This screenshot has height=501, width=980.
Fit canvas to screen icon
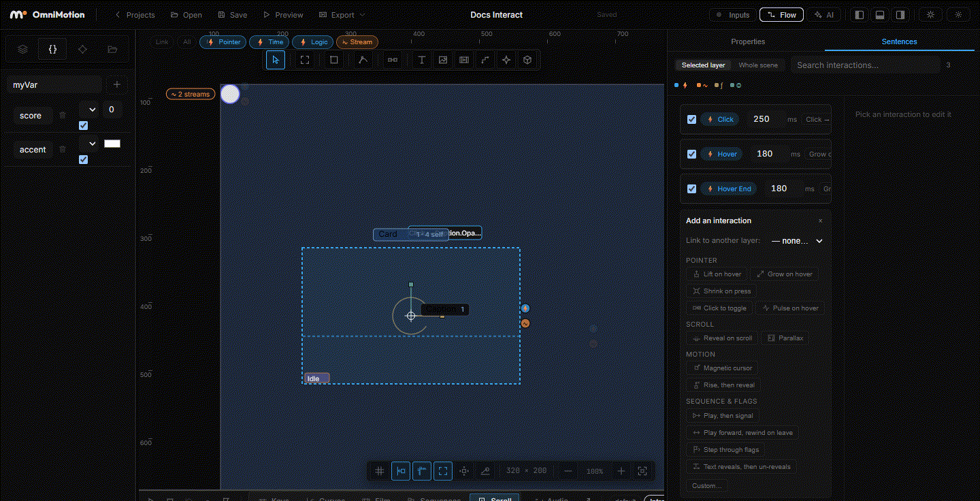coord(642,470)
